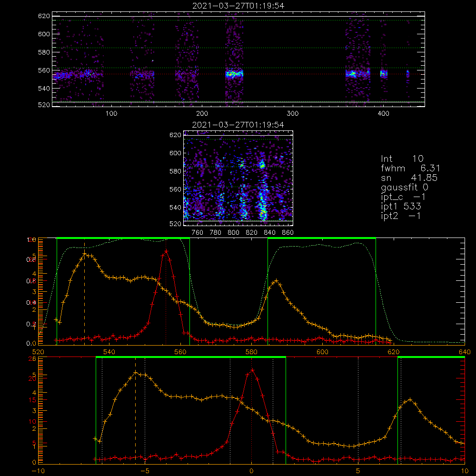Viewport: 476px width, 476px height.
Task: Click x-axis label 200 under the wide spectrogram
Action: coord(202,114)
